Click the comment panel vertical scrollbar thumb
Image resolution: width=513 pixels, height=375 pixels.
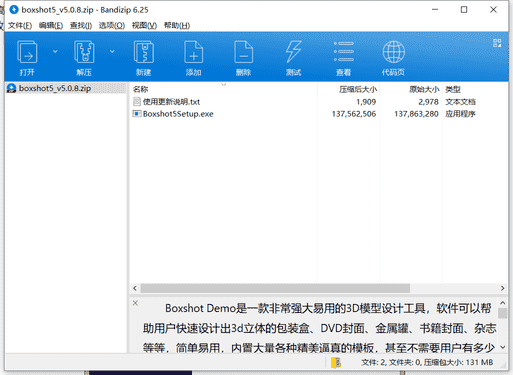pyautogui.click(x=503, y=313)
